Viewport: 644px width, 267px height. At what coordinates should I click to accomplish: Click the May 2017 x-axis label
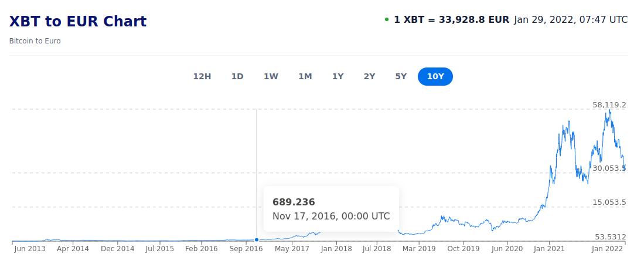point(292,249)
